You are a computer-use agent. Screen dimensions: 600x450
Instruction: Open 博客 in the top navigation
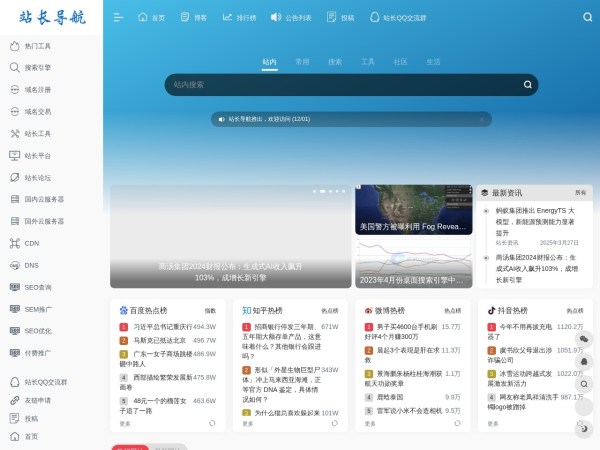[x=194, y=18]
